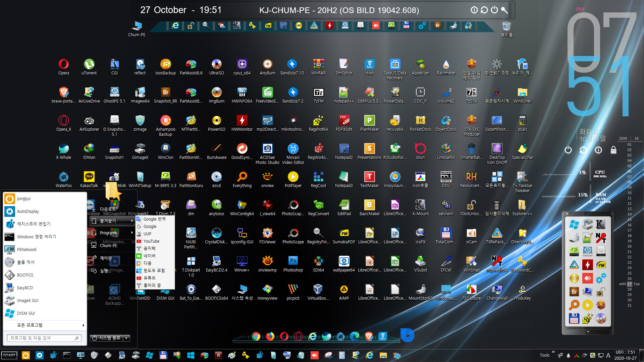Launch cpuz_x64 desktop shortcut
The height and width of the screenshot is (362, 644).
coord(242,67)
